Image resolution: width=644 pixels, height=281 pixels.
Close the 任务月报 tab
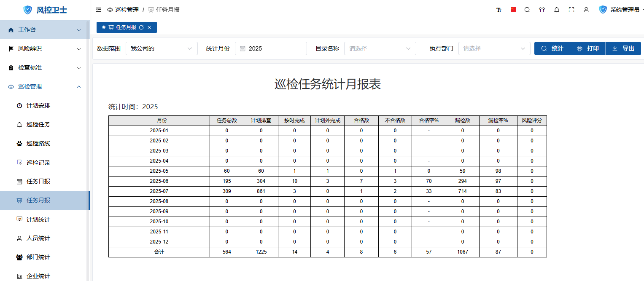149,27
